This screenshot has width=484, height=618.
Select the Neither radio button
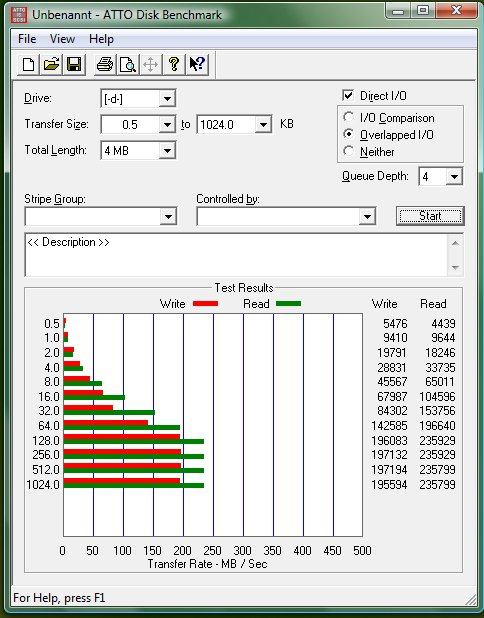click(x=348, y=151)
